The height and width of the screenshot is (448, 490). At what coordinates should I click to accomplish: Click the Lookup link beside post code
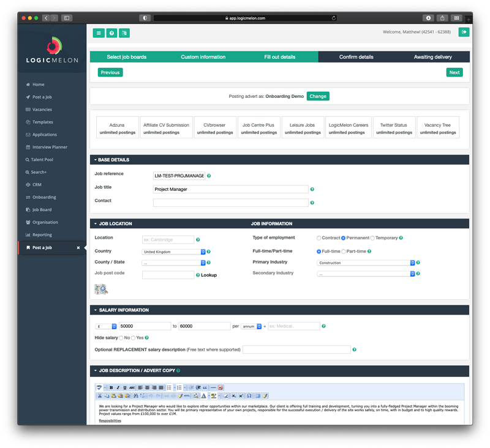point(209,275)
